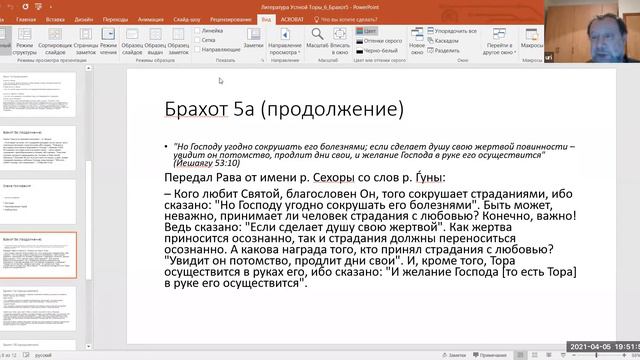Switch to Reading view via status bar icon

(549, 355)
